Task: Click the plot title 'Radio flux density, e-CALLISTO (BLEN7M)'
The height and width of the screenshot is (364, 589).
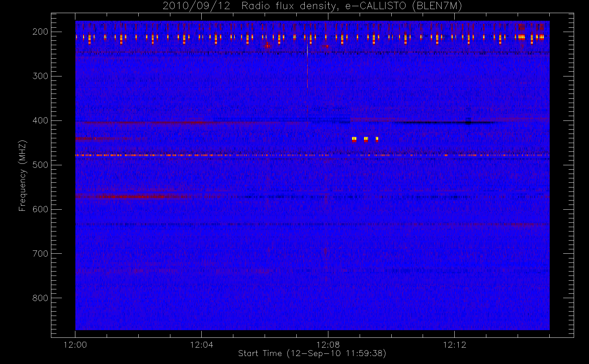Action: [x=352, y=6]
